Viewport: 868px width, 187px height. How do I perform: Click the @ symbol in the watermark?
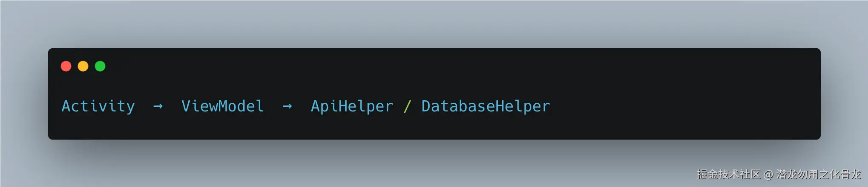[768, 174]
